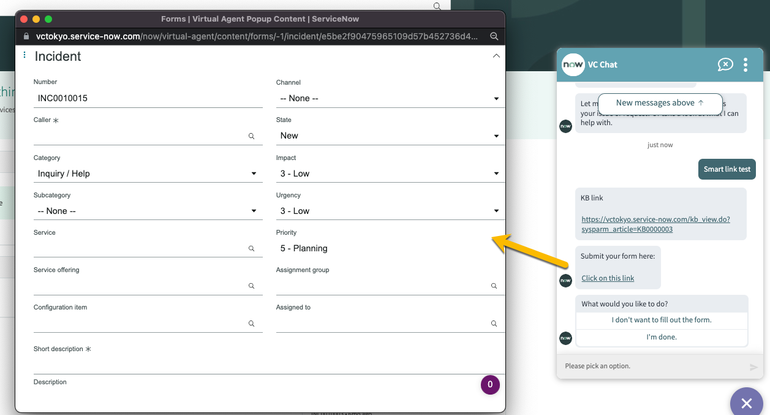Screen dimensions: 770x415
Task: Open Configuration item lookup search icon
Action: [251, 324]
